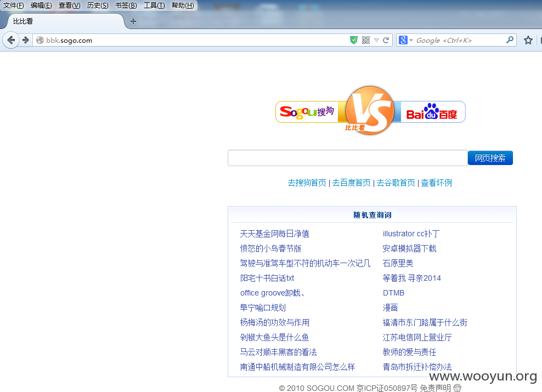Select query DTMB
This screenshot has width=542, height=392.
pos(393,293)
